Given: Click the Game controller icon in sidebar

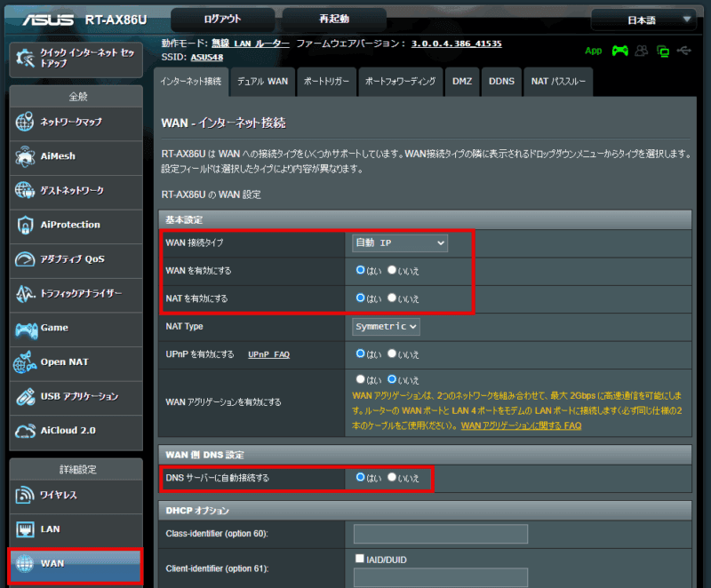Looking at the screenshot, I should [25, 329].
